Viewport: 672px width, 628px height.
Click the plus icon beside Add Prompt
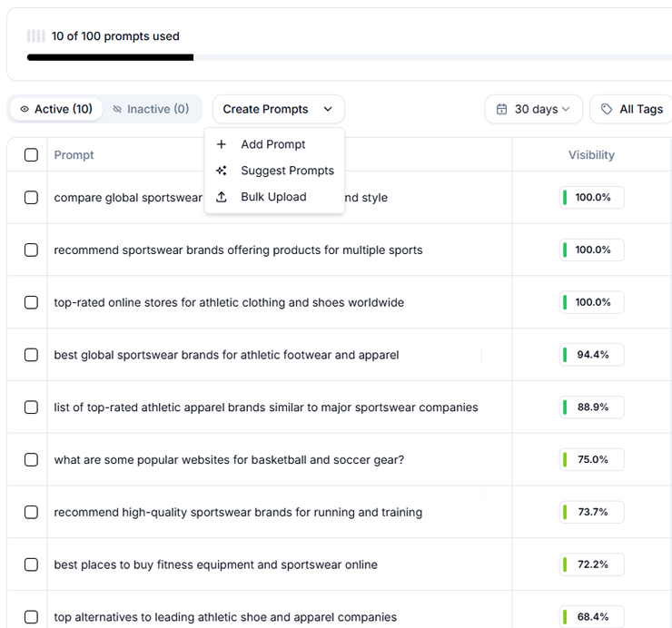[222, 144]
